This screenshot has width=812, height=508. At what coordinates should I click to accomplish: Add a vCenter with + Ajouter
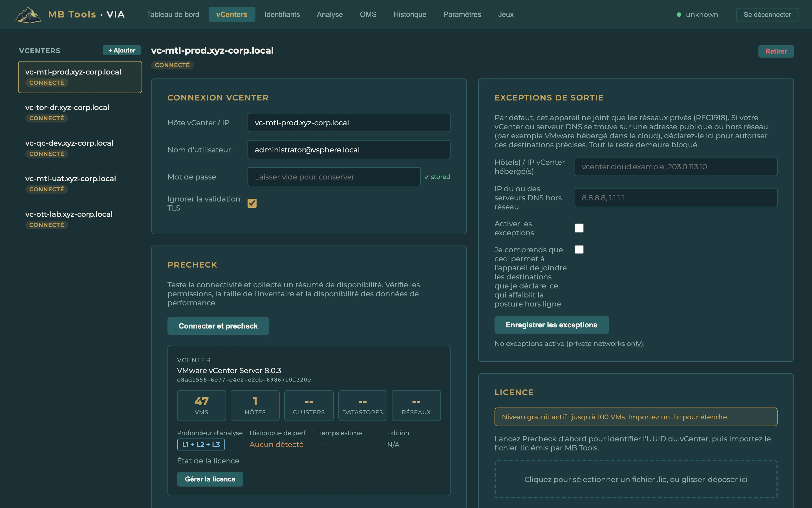coord(122,51)
